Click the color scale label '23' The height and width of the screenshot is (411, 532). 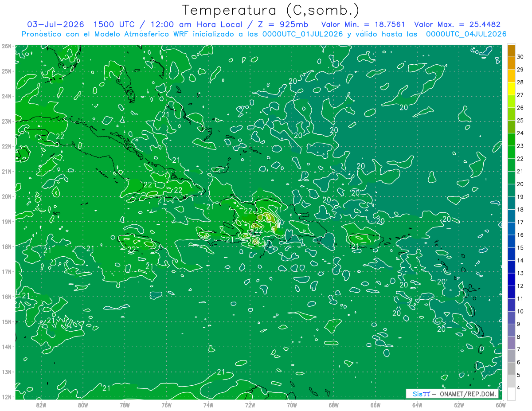click(x=520, y=146)
